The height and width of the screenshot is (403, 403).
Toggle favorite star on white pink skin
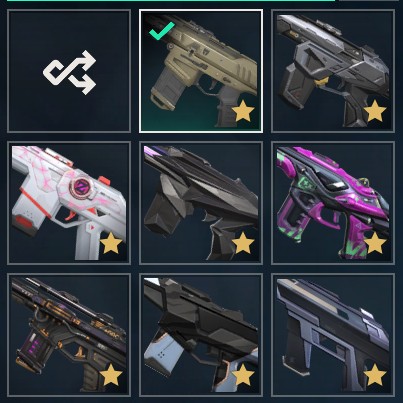pos(111,243)
